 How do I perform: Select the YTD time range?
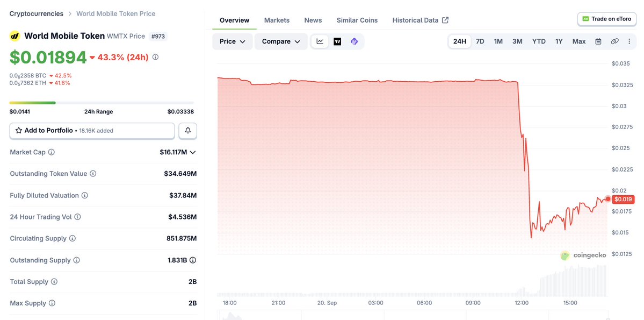(x=539, y=41)
